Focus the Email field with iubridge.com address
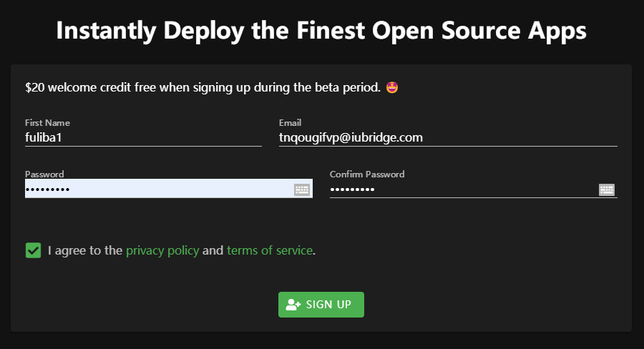Screen dimensions: 644x349 click(448, 137)
